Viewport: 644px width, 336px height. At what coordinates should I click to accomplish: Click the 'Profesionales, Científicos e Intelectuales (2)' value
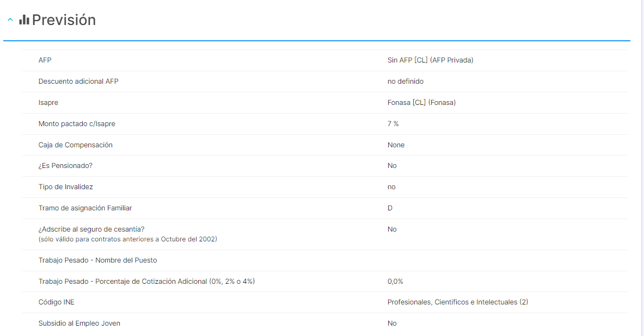tap(457, 302)
